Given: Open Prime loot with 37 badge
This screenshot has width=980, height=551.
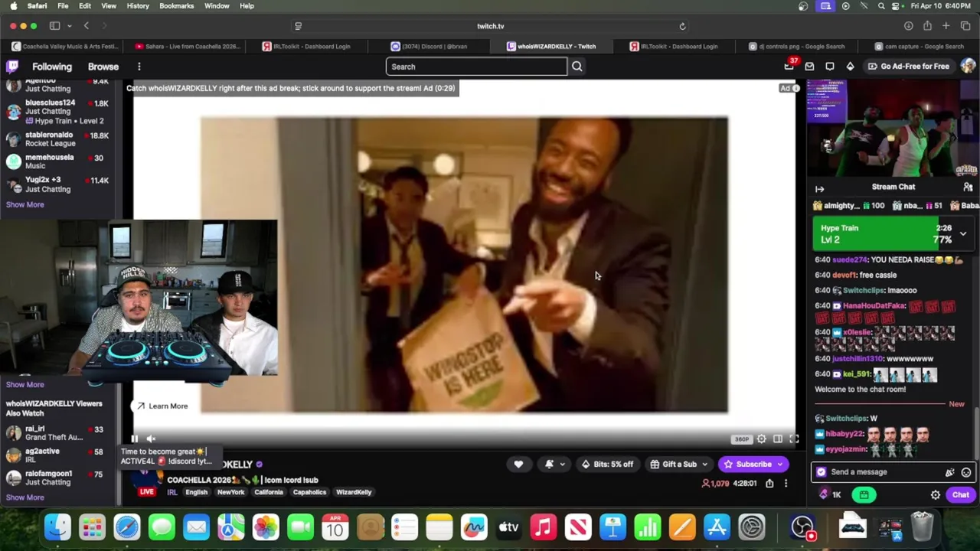Looking at the screenshot, I should [x=789, y=66].
